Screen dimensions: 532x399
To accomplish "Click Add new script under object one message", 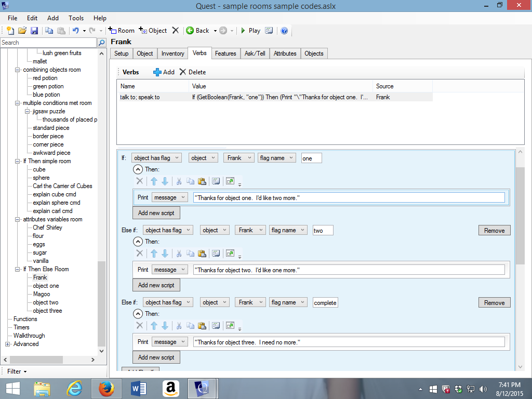I will tap(156, 213).
